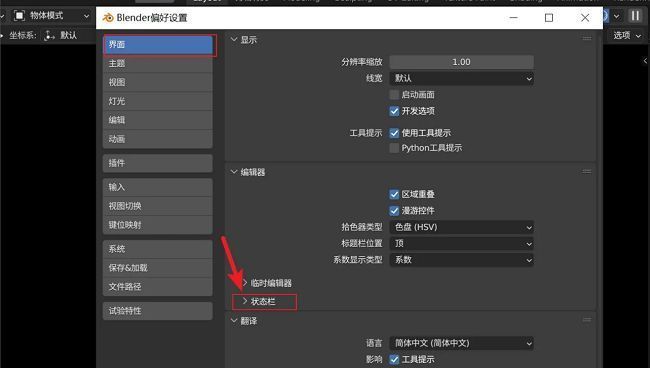Click the Blender logo in title bar
This screenshot has width=650, height=368.
click(x=108, y=18)
